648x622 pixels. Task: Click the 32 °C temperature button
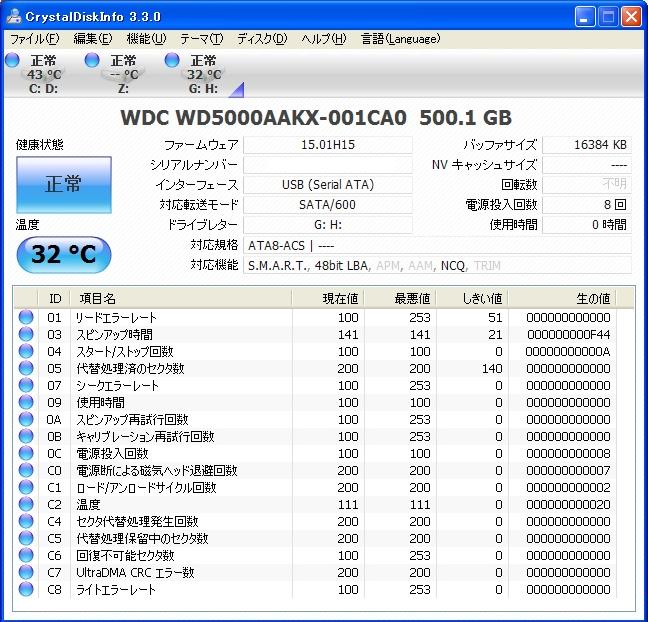[63, 254]
